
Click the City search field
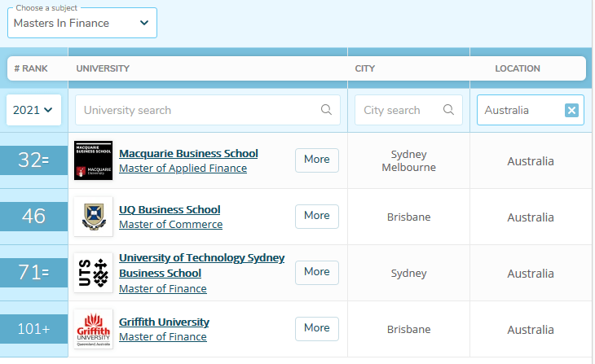click(408, 110)
